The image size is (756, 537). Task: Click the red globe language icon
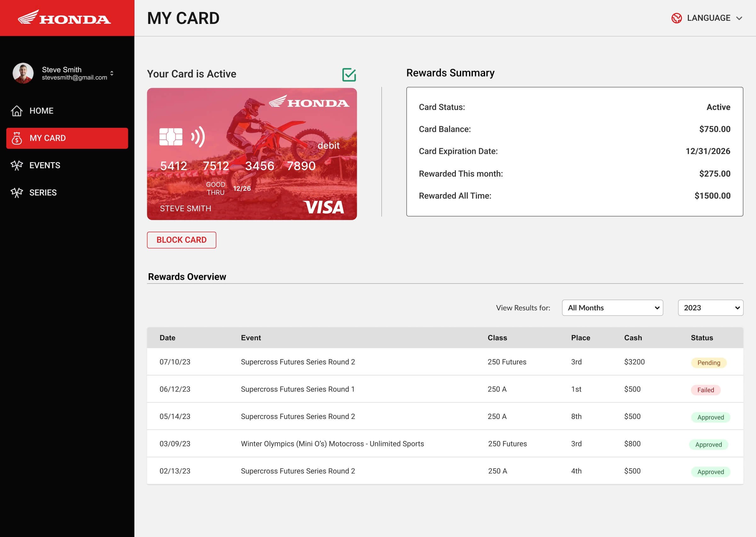[x=677, y=18]
